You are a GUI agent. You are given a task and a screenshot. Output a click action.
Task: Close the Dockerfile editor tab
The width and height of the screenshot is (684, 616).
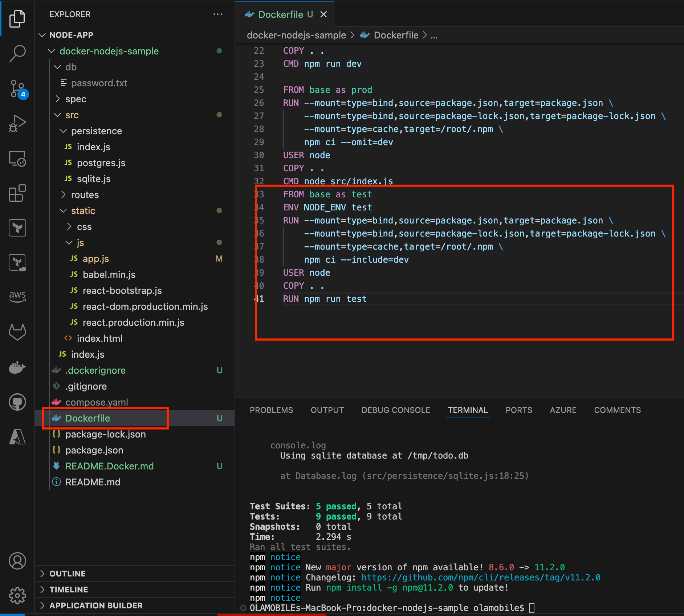coord(323,14)
